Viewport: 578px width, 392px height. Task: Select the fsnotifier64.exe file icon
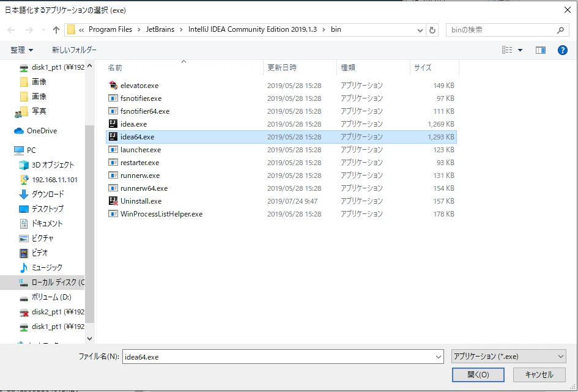(113, 111)
